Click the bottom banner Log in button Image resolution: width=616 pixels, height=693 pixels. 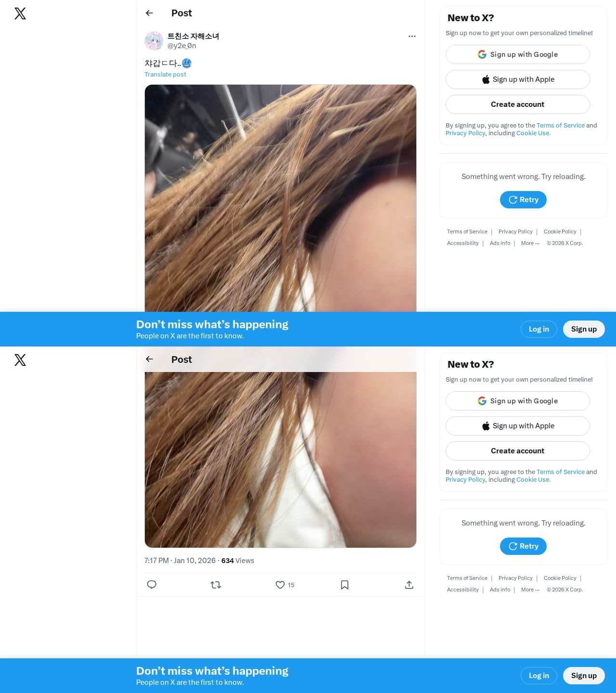tap(539, 676)
